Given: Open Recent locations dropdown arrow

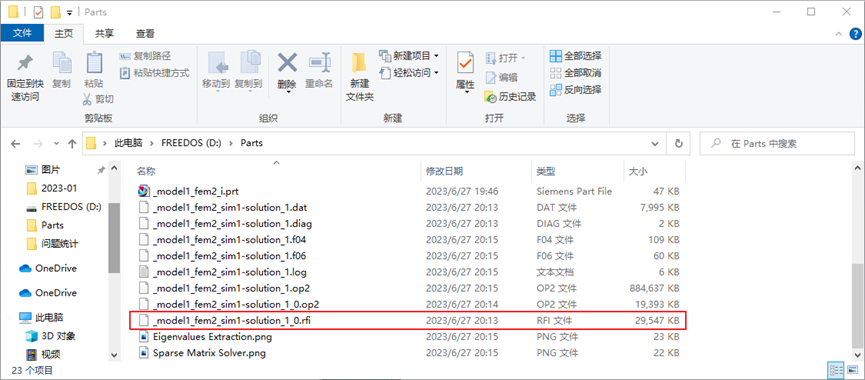Looking at the screenshot, I should click(x=56, y=143).
